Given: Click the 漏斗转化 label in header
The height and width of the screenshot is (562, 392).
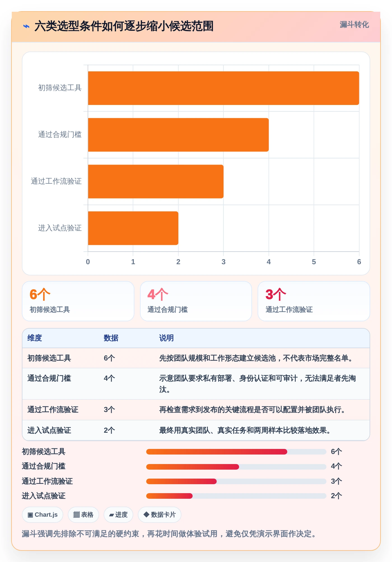Looking at the screenshot, I should tap(354, 25).
